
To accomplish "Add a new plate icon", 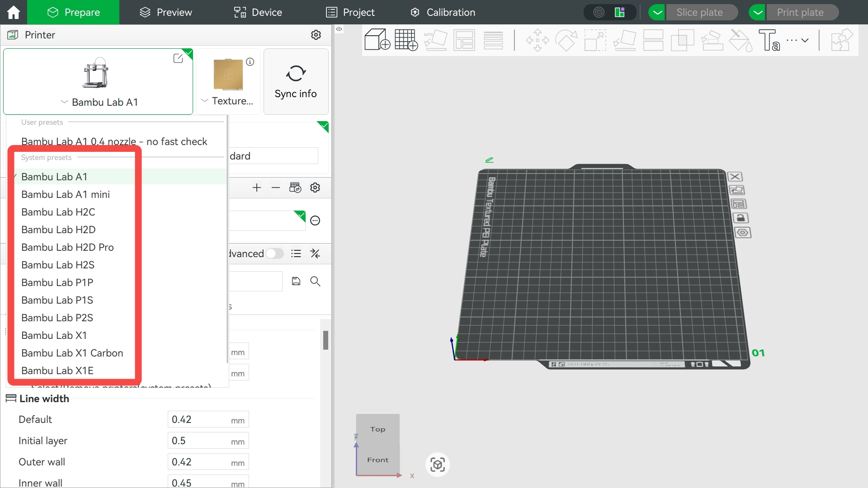I will click(x=406, y=40).
